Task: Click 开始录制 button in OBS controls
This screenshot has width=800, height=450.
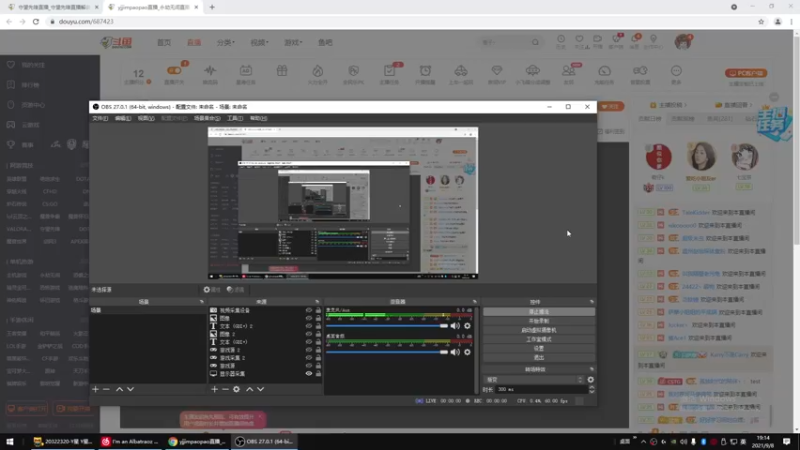Action: click(539, 321)
